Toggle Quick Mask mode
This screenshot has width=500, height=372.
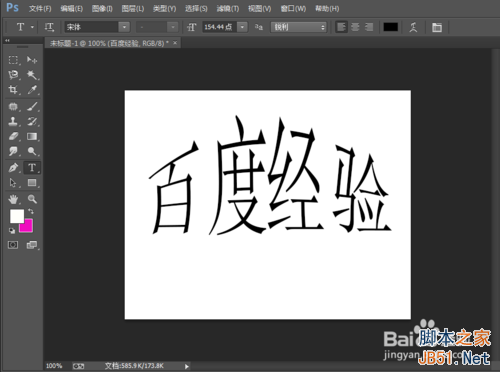tap(13, 245)
